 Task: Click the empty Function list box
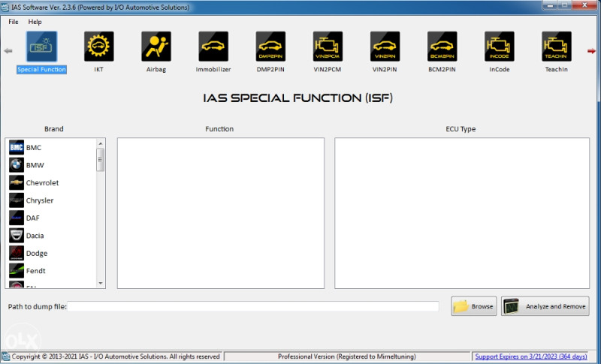coord(221,213)
